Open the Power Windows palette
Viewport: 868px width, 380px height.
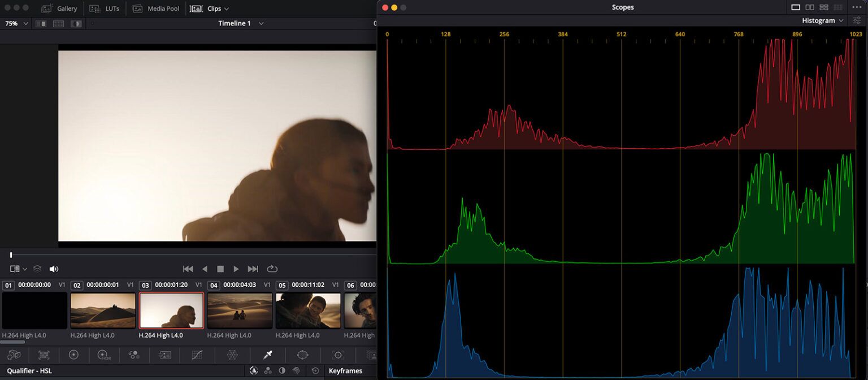(x=303, y=355)
